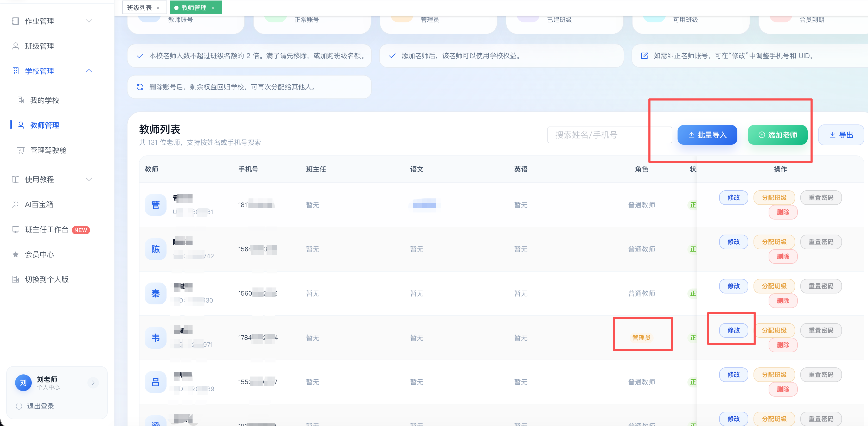The width and height of the screenshot is (868, 426).
Task: Click the 班级管理 person icon
Action: click(16, 46)
